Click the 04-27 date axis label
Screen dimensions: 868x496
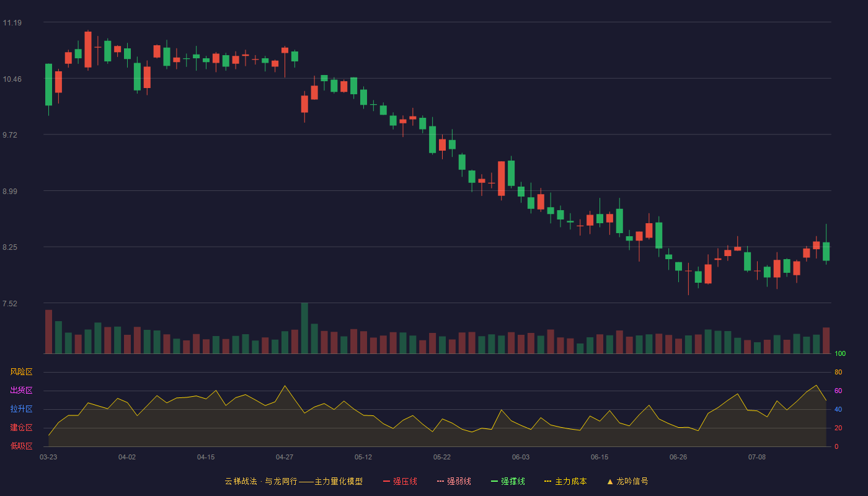(x=285, y=457)
